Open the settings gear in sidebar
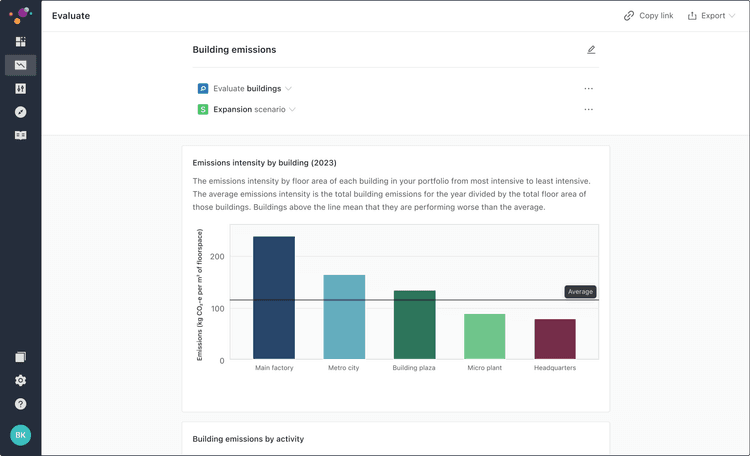The width and height of the screenshot is (750, 456). click(x=20, y=380)
